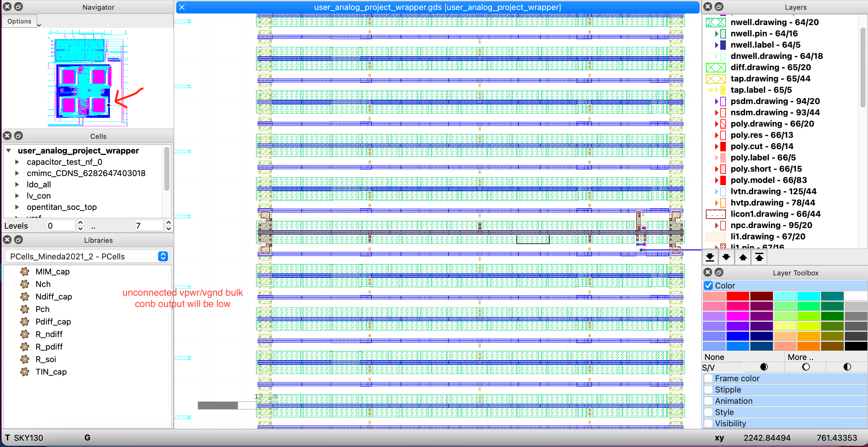
Task: Click the 'descend fully' down-arrow in Layers toolbar
Action: click(x=710, y=257)
